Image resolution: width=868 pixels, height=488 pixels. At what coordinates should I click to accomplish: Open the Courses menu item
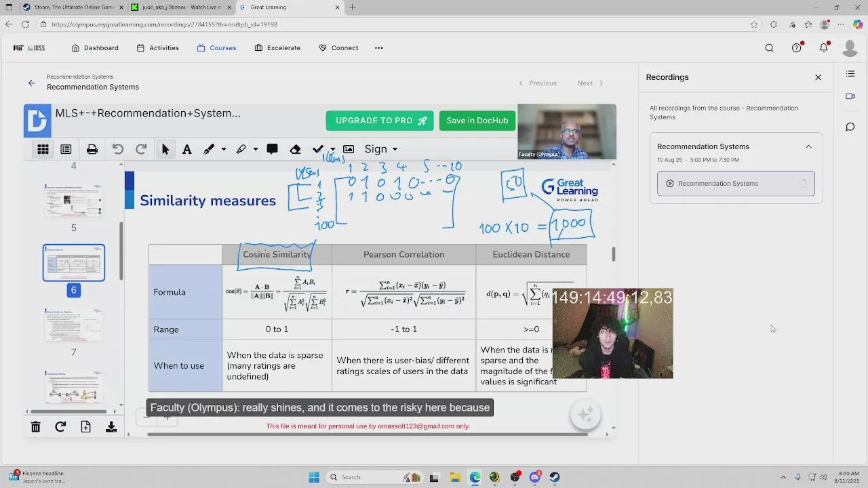(x=216, y=48)
